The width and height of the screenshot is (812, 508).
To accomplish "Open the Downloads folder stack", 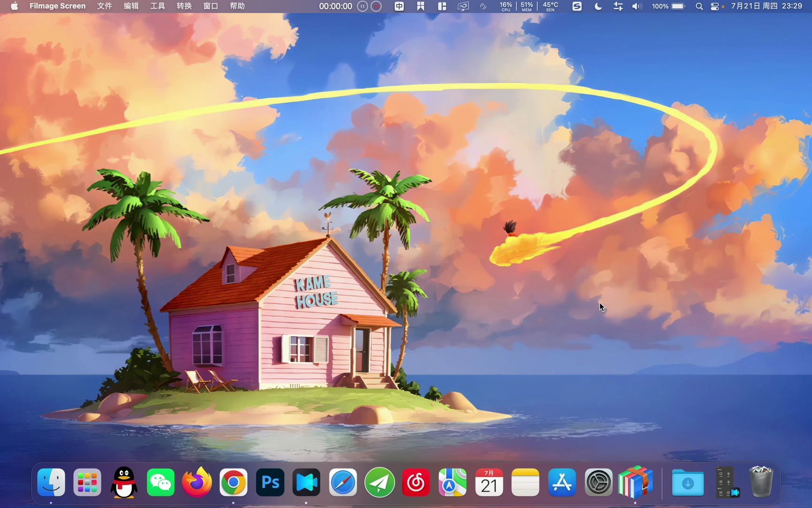I will click(687, 482).
